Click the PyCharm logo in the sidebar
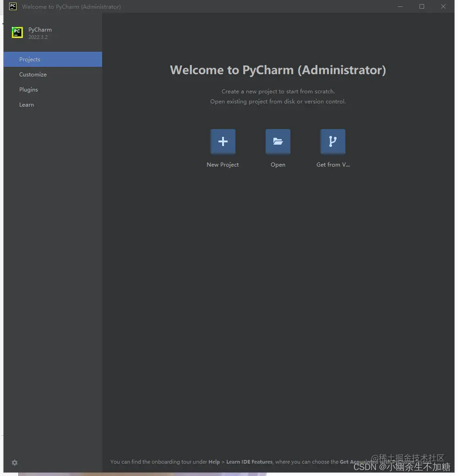Screen dimensions: 458x476 pos(17,32)
